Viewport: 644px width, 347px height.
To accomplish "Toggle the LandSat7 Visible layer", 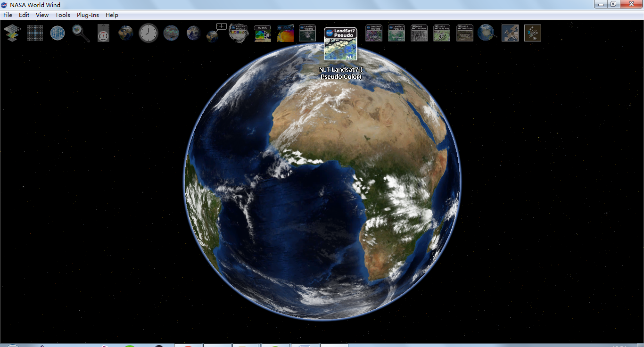I will [x=307, y=33].
